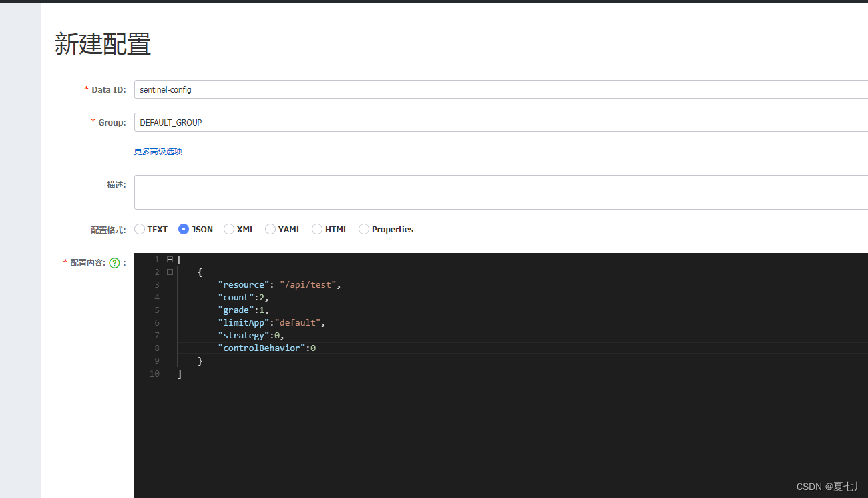This screenshot has height=498, width=868.
Task: Collapse the object fold on line 2
Action: [x=170, y=272]
